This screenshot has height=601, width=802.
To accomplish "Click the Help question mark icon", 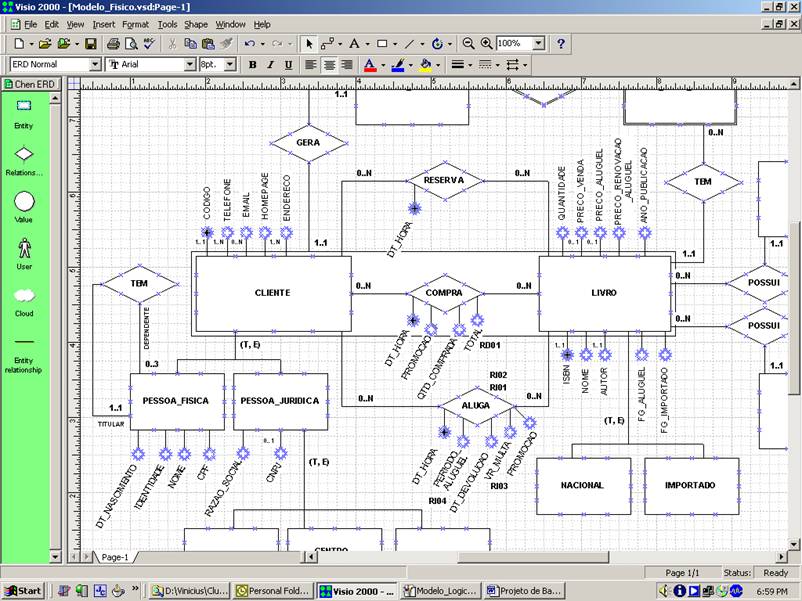I will [561, 44].
